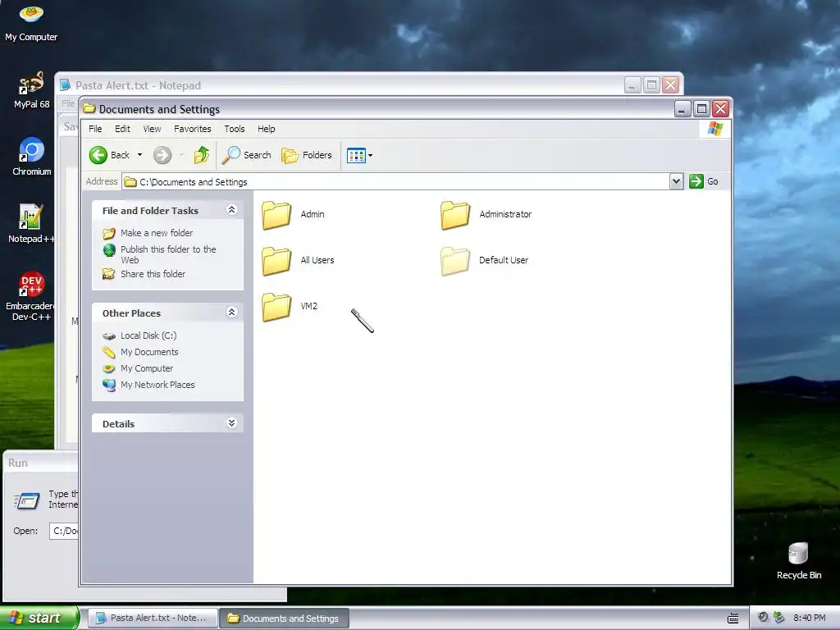Click Publish this folder to the Web
Viewport: 840px width, 630px height.
coord(168,254)
